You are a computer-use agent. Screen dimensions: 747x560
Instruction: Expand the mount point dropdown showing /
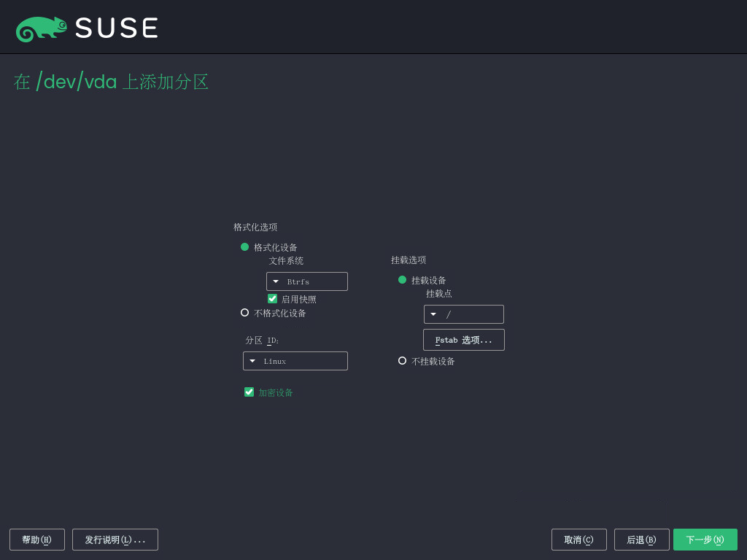463,314
